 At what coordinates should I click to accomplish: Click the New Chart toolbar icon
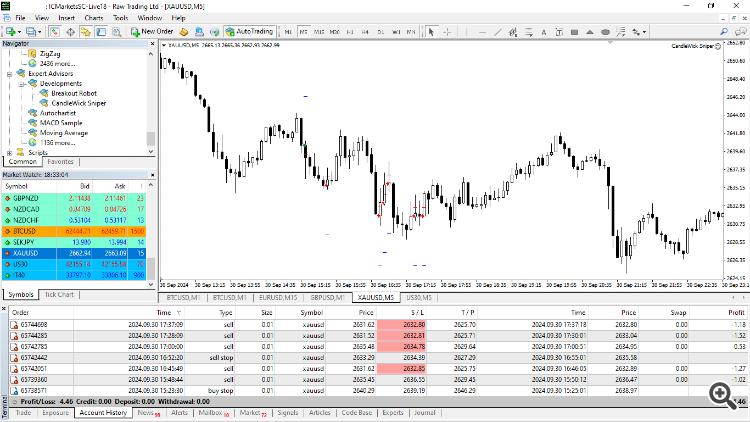pos(10,32)
